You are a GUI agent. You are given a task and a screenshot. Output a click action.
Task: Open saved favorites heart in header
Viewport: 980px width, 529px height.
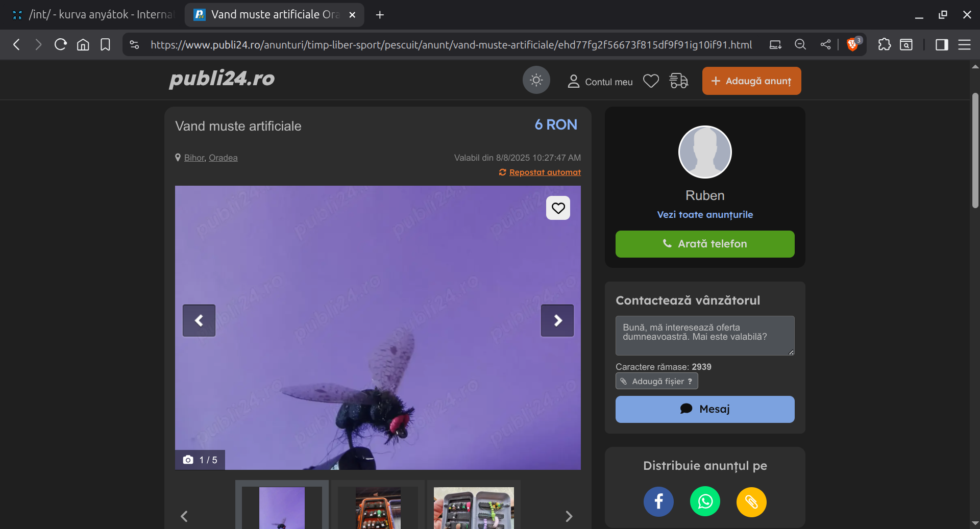click(x=651, y=81)
